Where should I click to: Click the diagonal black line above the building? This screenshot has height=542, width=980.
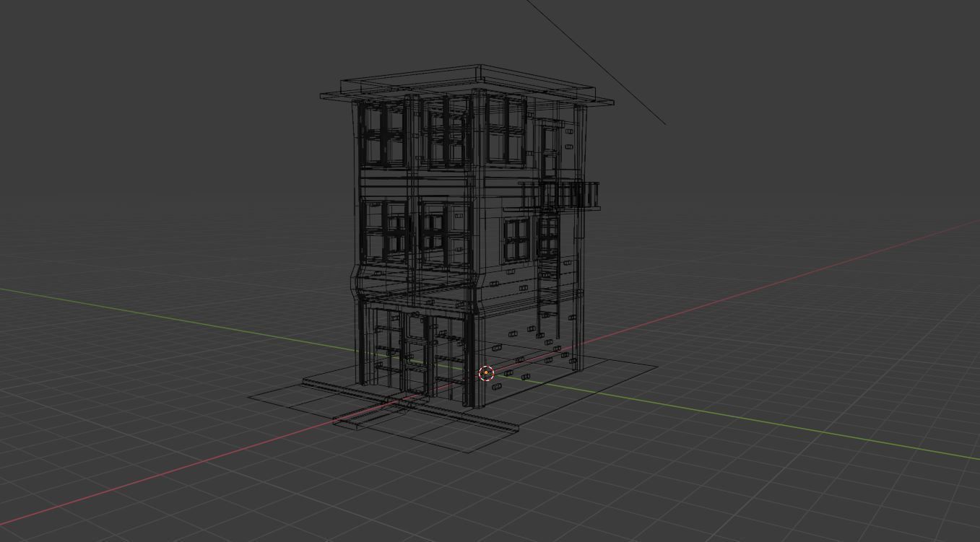pos(596,62)
